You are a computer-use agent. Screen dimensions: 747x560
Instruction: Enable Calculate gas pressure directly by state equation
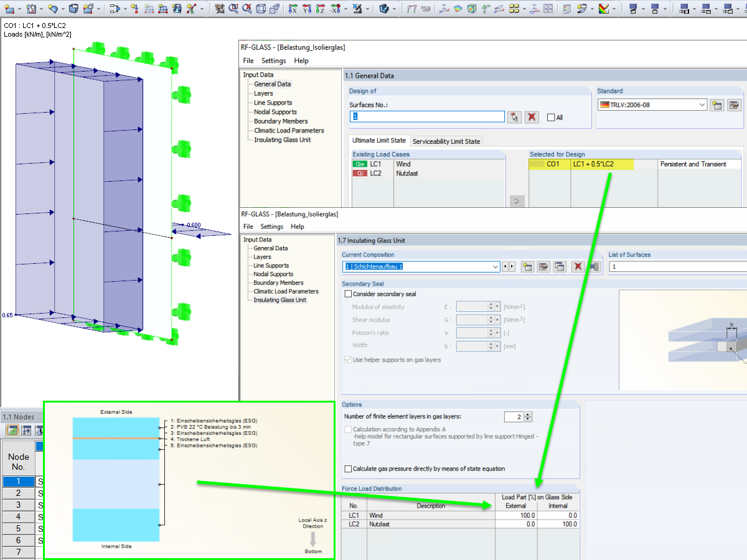pos(348,469)
